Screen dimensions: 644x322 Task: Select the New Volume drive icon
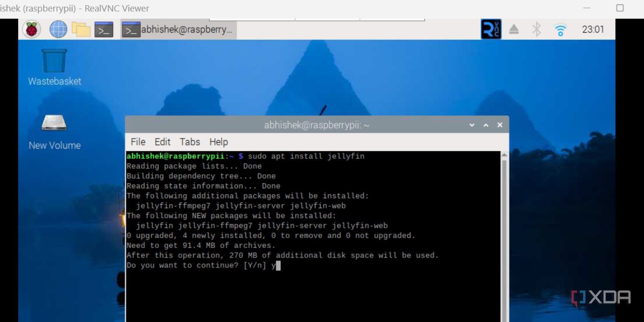54,132
